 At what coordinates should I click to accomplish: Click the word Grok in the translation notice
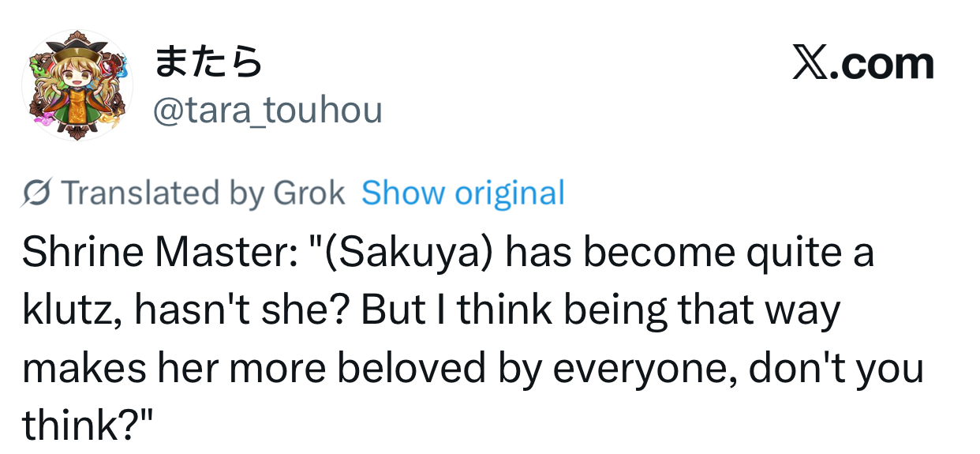pyautogui.click(x=309, y=193)
